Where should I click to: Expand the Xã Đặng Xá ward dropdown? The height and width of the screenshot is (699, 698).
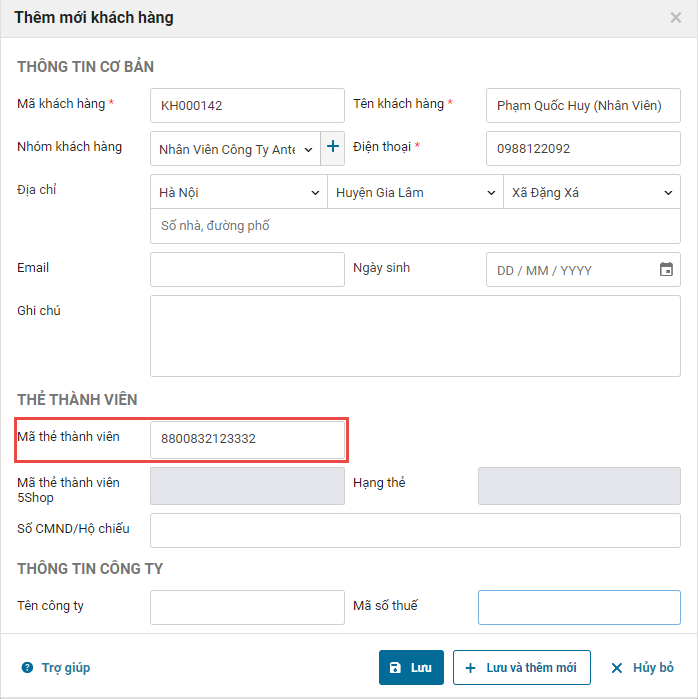tap(591, 193)
